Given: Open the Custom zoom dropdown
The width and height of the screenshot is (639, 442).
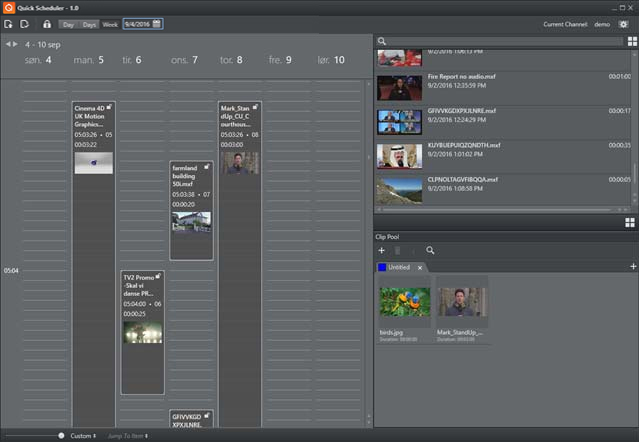Looking at the screenshot, I should [82, 436].
